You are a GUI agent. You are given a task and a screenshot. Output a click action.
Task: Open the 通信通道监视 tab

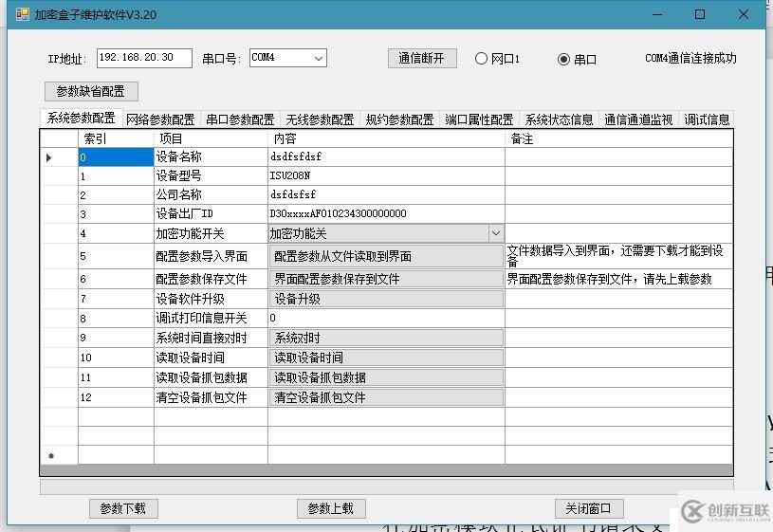pos(639,119)
